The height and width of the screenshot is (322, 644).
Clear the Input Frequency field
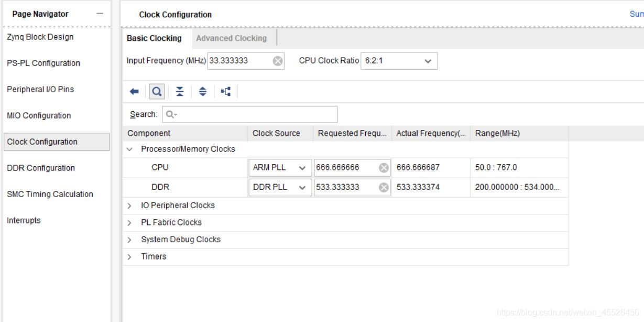(279, 61)
